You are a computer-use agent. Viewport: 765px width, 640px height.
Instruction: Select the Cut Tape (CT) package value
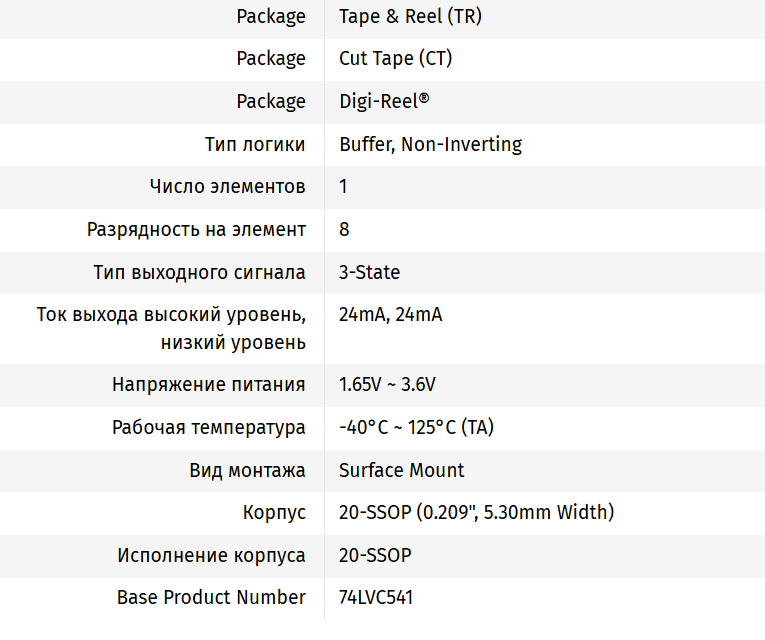395,59
